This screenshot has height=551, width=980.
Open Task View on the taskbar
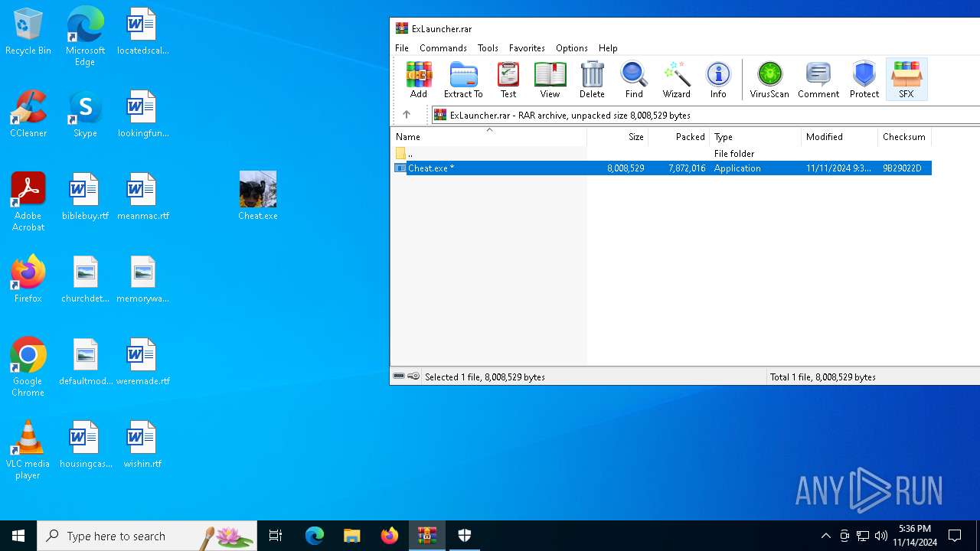point(276,536)
